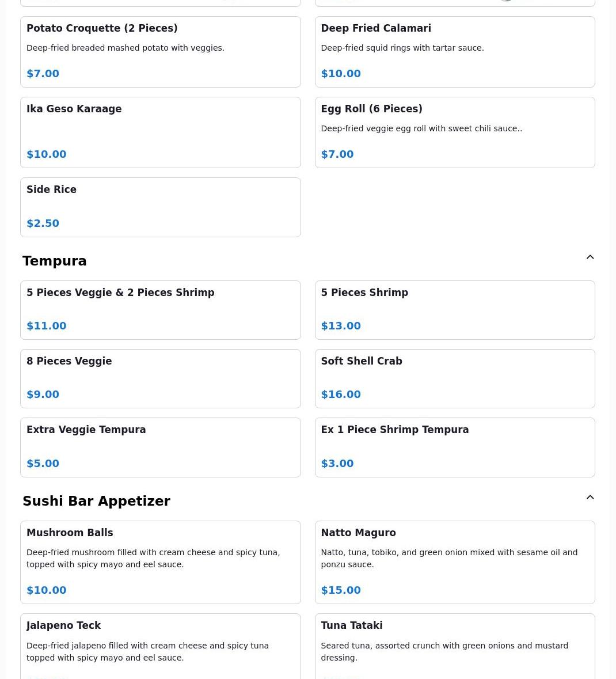This screenshot has height=679, width=616.
Task: Click the Tempura section heading
Action: coord(55,261)
